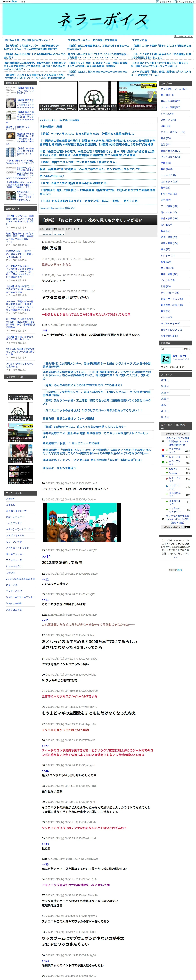The width and height of the screenshot is (196, 980).
Task: Open the キター(ﾟ∀ﾟ)ー！アンテナ link
Action: (x=19, y=529)
